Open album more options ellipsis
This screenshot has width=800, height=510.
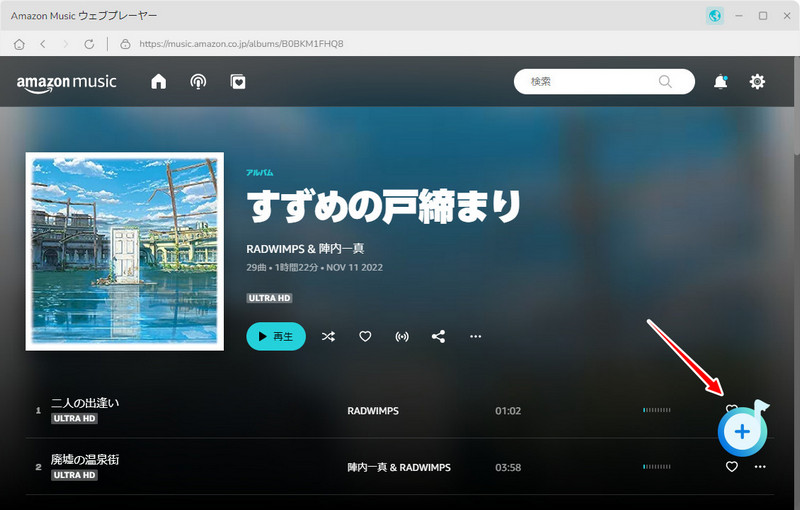click(x=476, y=337)
